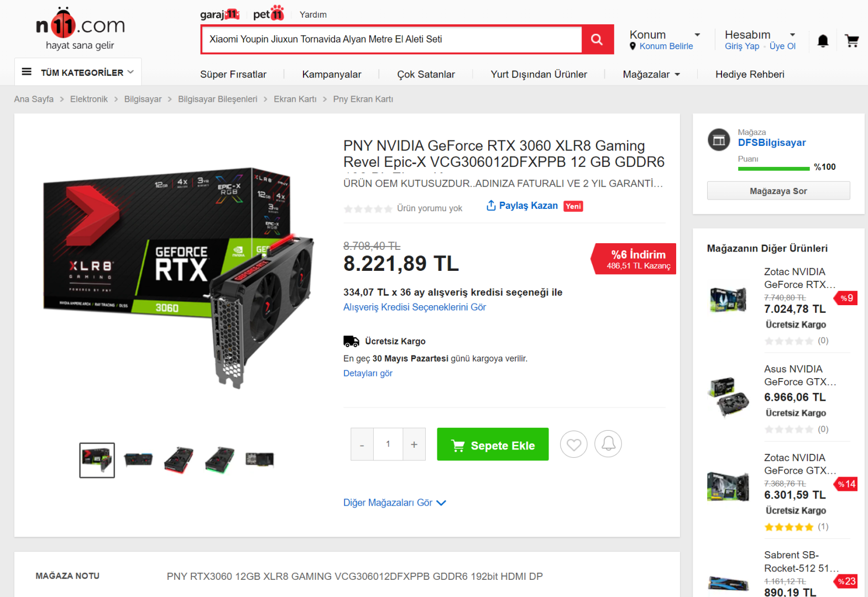Click Üye Ol link
The height and width of the screenshot is (597, 868).
click(x=783, y=46)
